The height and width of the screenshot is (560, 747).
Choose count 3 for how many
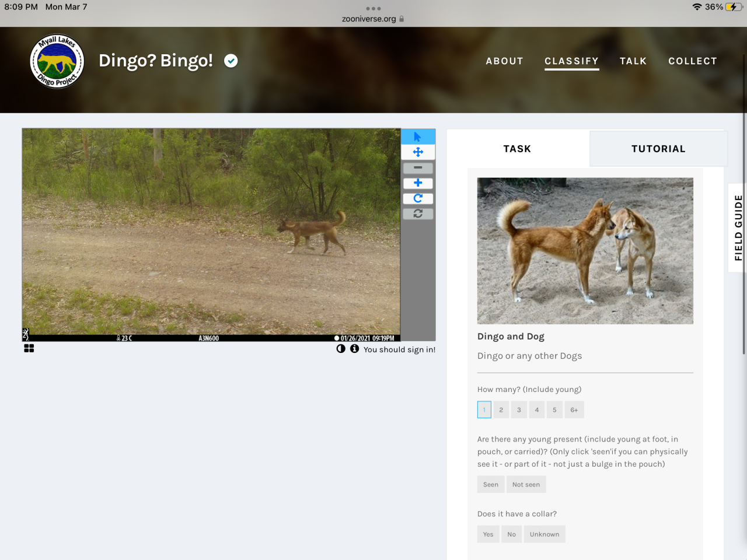[x=519, y=409]
